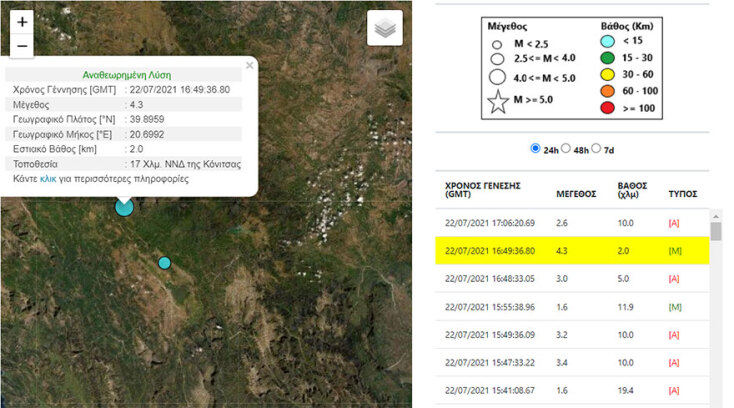The image size is (734, 408).
Task: Click the small earthquake marker on map
Action: point(165,263)
